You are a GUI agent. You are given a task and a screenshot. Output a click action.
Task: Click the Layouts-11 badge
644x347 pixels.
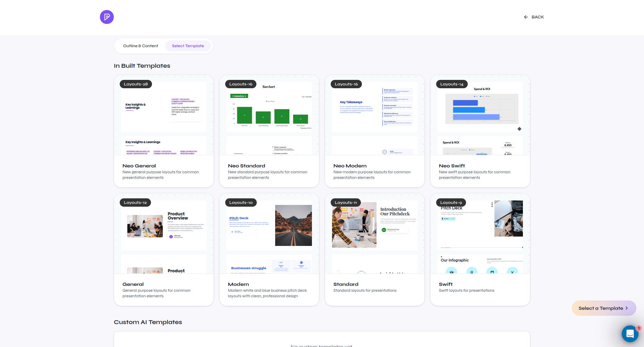pos(346,203)
